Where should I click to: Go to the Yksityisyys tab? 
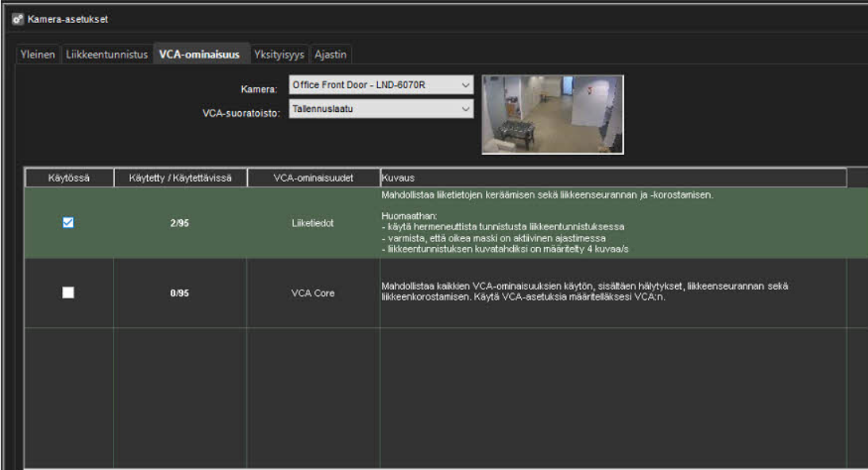coord(279,54)
